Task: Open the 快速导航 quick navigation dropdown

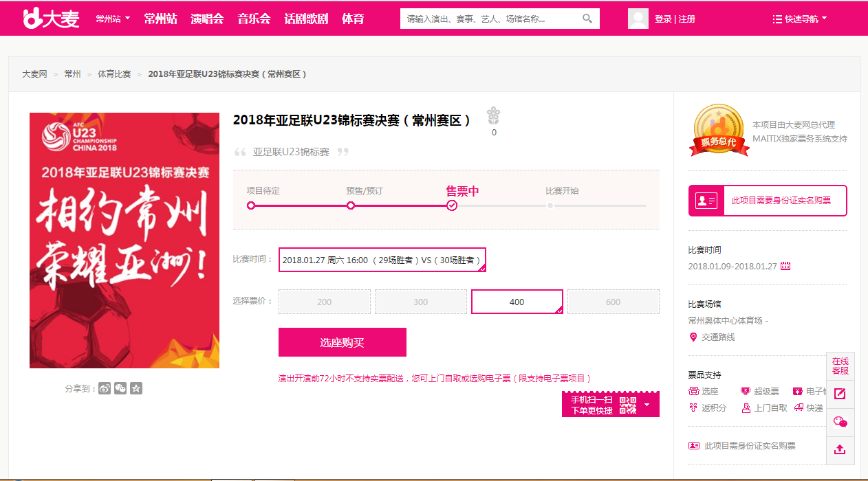Action: coord(800,19)
